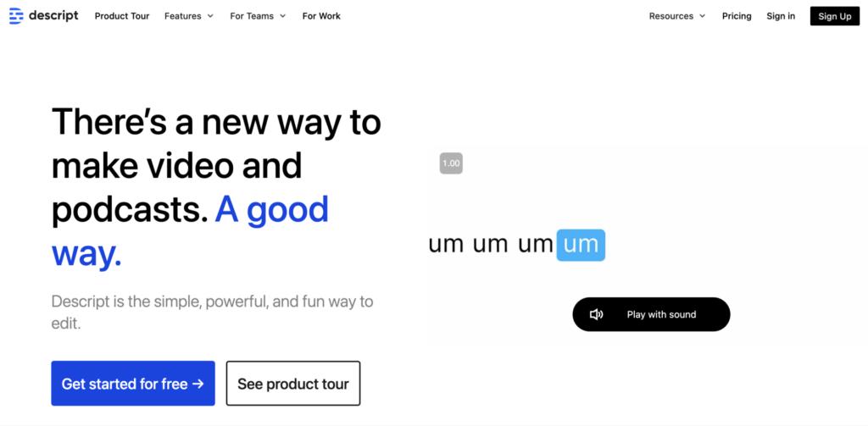Click the Sign in link

tap(781, 16)
